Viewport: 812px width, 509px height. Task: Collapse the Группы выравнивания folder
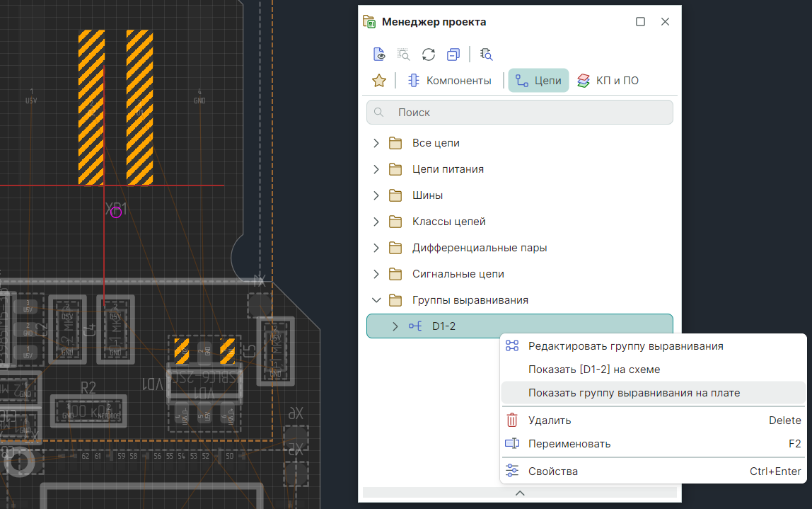click(376, 300)
